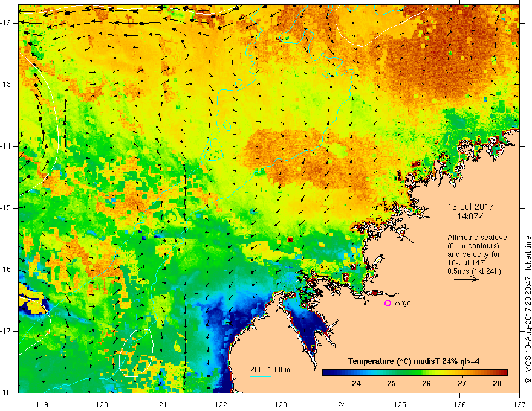This screenshot has height=411, width=532.
Task: Click the longitude axis label '119'
Action: [x=42, y=404]
